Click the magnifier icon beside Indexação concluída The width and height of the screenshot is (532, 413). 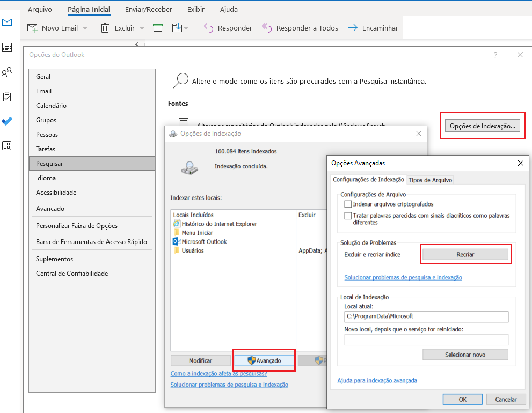pyautogui.click(x=190, y=168)
